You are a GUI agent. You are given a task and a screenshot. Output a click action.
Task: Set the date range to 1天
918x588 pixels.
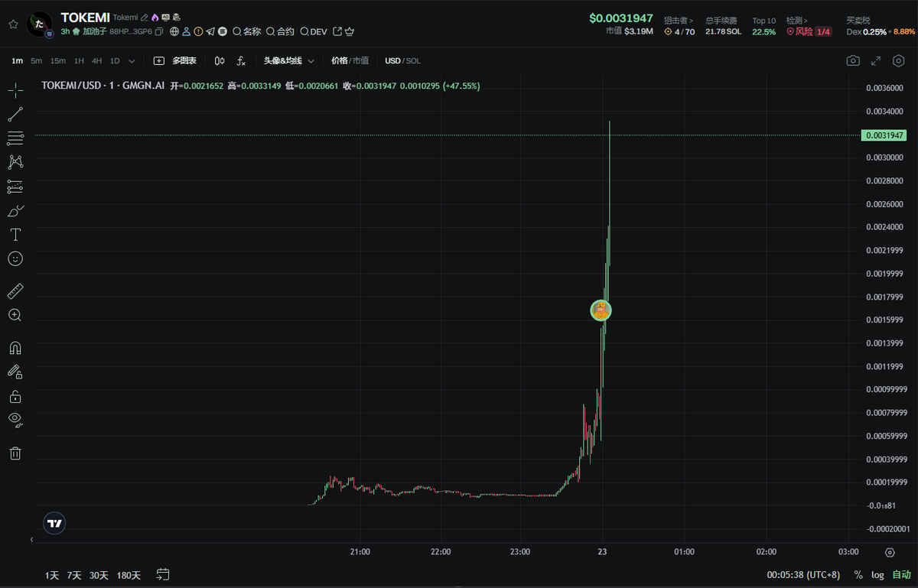click(x=52, y=575)
